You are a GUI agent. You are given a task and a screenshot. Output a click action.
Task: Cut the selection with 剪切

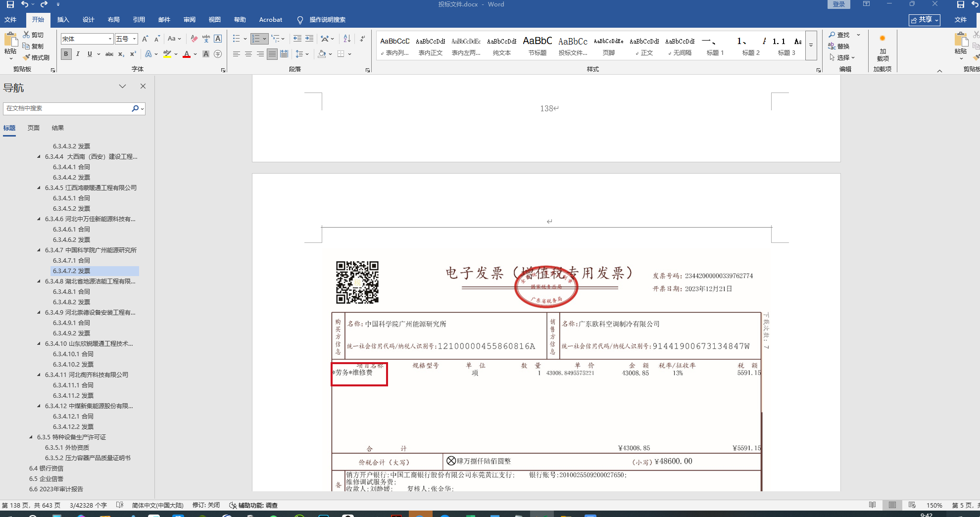click(33, 35)
